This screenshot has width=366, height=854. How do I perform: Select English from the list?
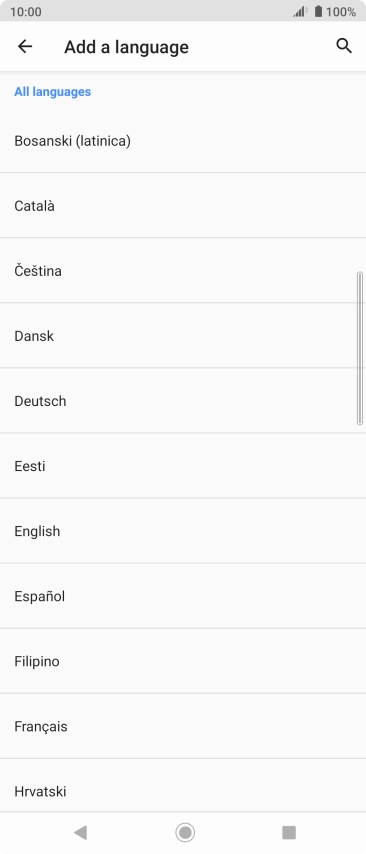coord(183,530)
